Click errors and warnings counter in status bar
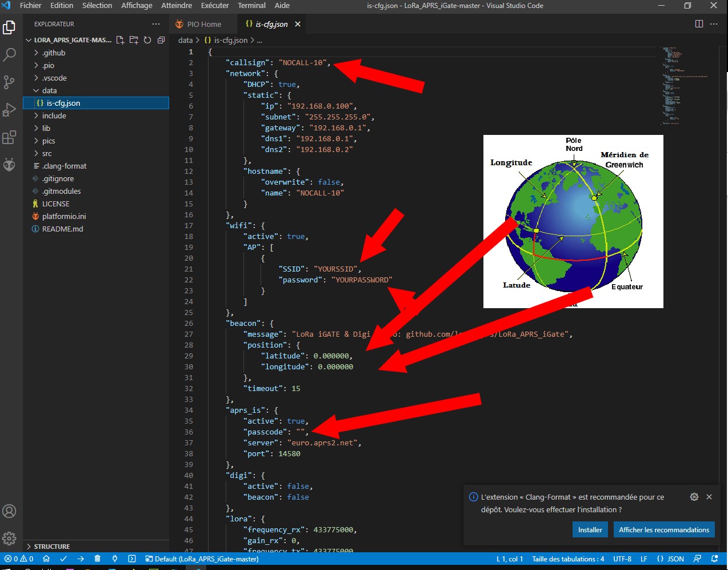Screen dimensions: 728x570 coord(19,559)
